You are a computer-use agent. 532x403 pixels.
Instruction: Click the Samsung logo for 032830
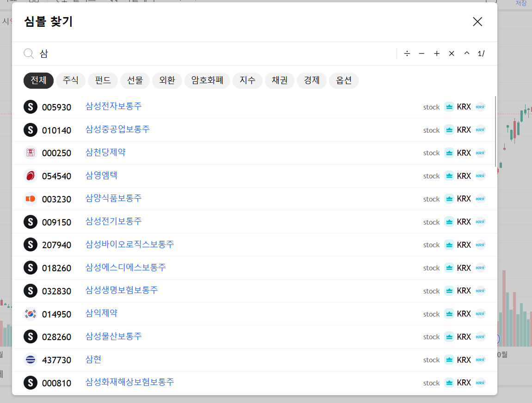[x=30, y=291]
